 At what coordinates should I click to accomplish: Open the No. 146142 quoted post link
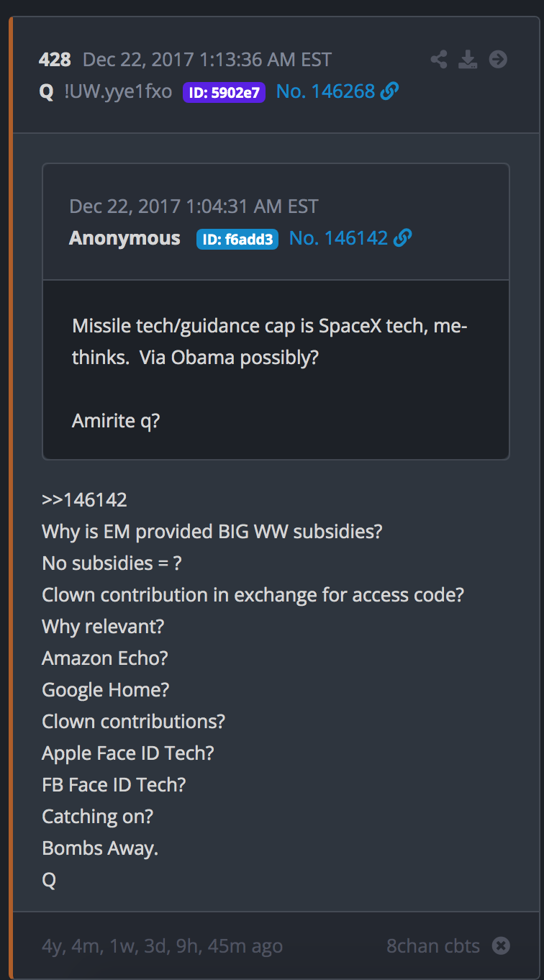pyautogui.click(x=338, y=238)
